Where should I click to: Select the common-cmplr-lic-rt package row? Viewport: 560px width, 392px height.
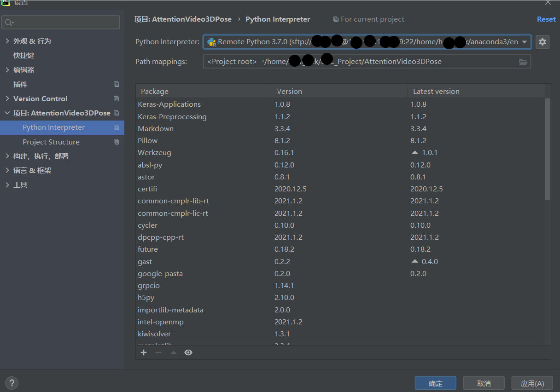pos(340,213)
